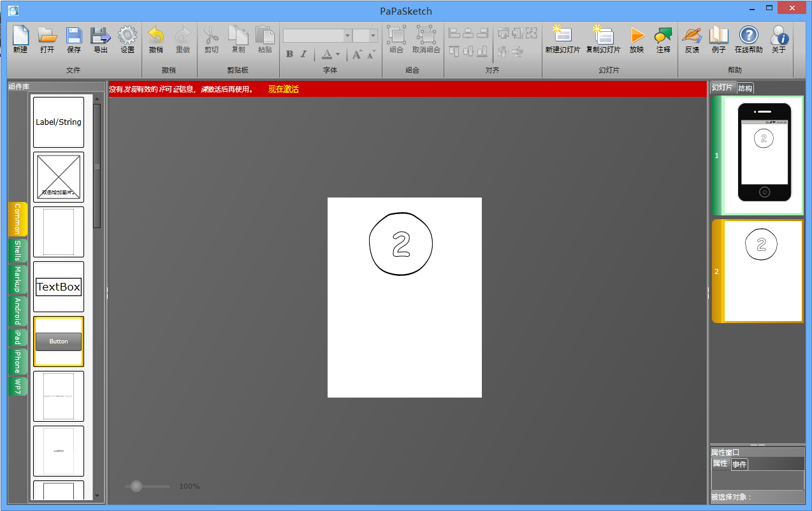This screenshot has width=812, height=511.
Task: Select the iPhone component tab
Action: tap(18, 361)
